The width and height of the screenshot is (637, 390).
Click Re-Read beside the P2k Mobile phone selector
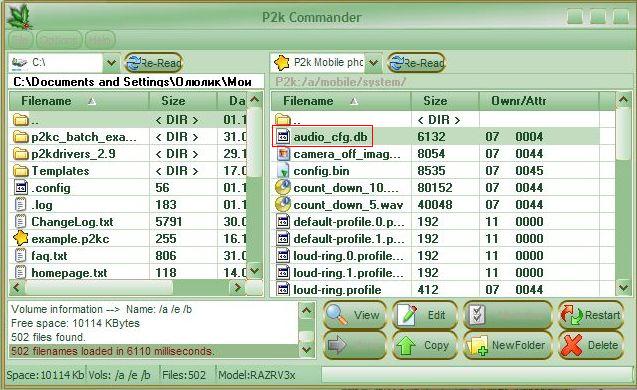(x=416, y=63)
